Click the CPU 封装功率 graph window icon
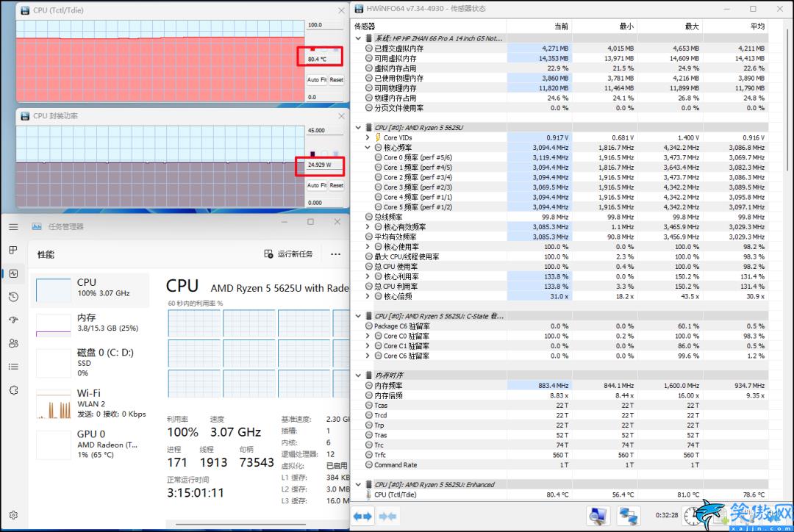The image size is (794, 532). (x=25, y=116)
